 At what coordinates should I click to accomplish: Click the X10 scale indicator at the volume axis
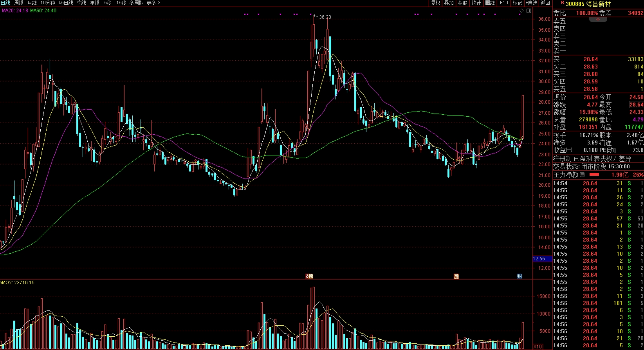pyautogui.click(x=538, y=346)
